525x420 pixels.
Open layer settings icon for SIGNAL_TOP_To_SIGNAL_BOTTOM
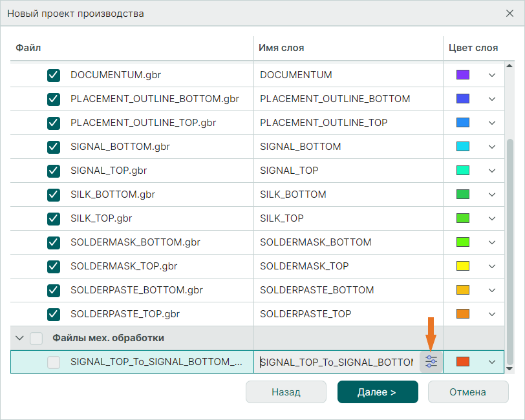(431, 362)
